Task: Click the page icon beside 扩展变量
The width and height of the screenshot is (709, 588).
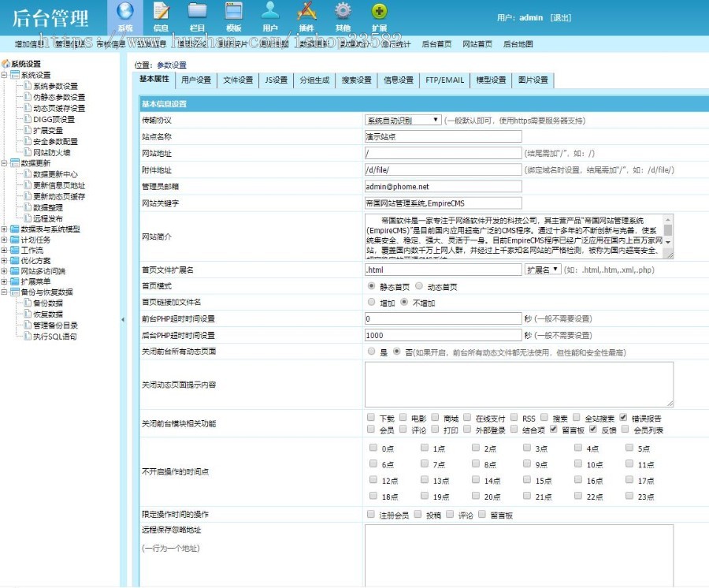Action: [x=28, y=130]
